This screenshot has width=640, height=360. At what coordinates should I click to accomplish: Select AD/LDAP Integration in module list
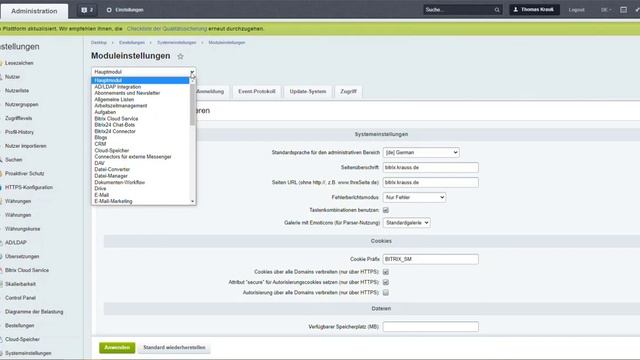coord(118,87)
